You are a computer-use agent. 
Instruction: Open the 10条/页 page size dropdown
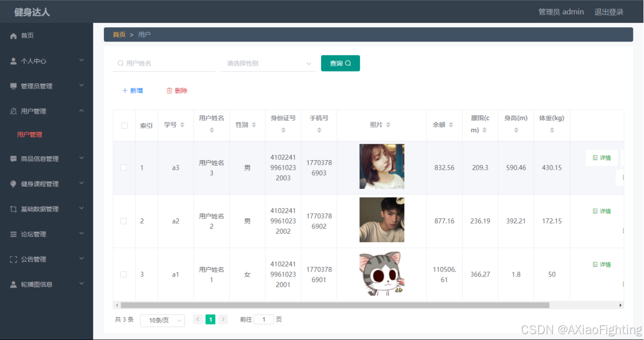163,320
